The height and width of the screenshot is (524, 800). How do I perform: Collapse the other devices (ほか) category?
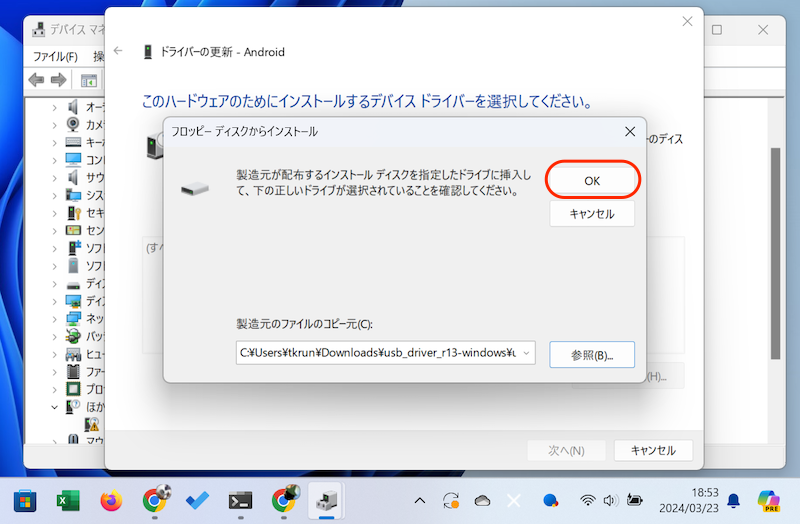click(55, 407)
